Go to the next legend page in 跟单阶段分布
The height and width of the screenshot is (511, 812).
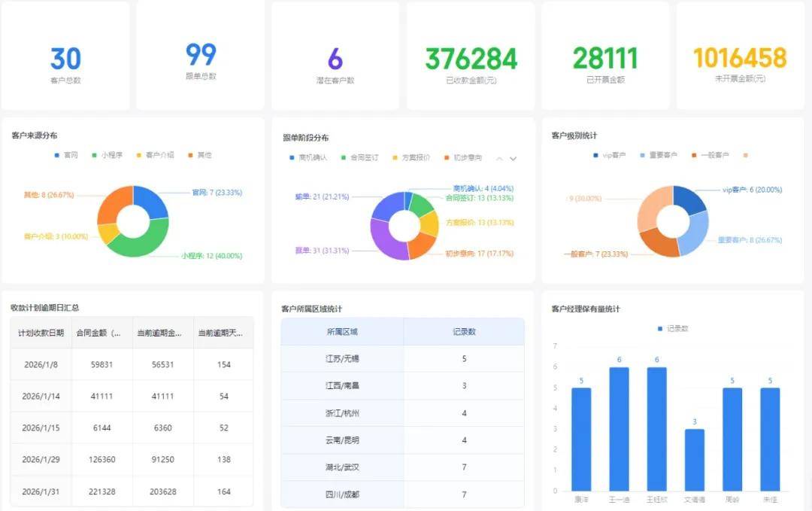[514, 159]
